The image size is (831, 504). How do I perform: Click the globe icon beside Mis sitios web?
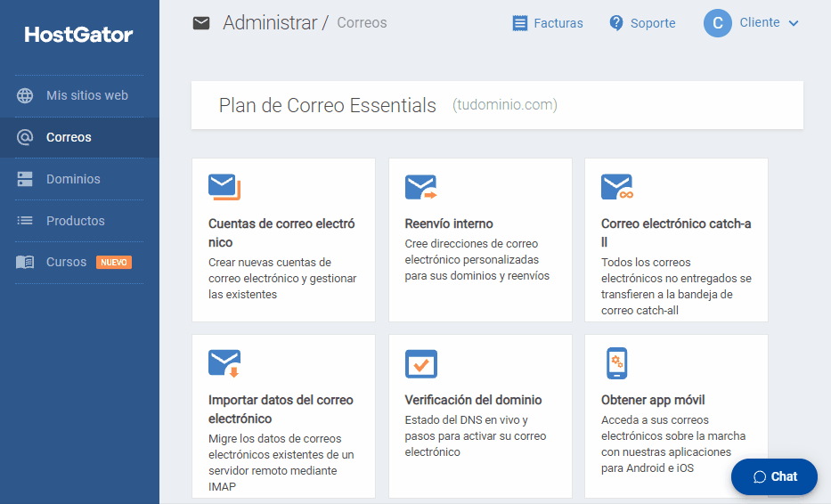click(25, 95)
